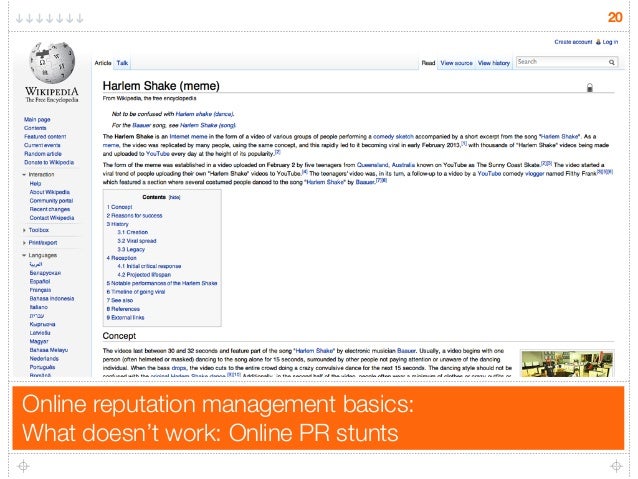
Task: Switch to Magyar language version
Action: (39, 341)
